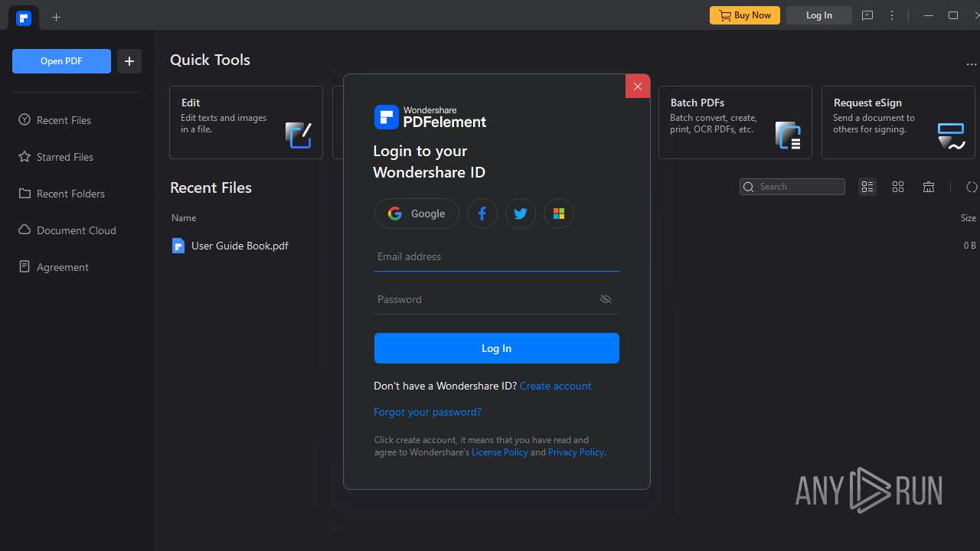Screen dimensions: 980x551
Task: Toggle password visibility eye icon
Action: pyautogui.click(x=606, y=299)
